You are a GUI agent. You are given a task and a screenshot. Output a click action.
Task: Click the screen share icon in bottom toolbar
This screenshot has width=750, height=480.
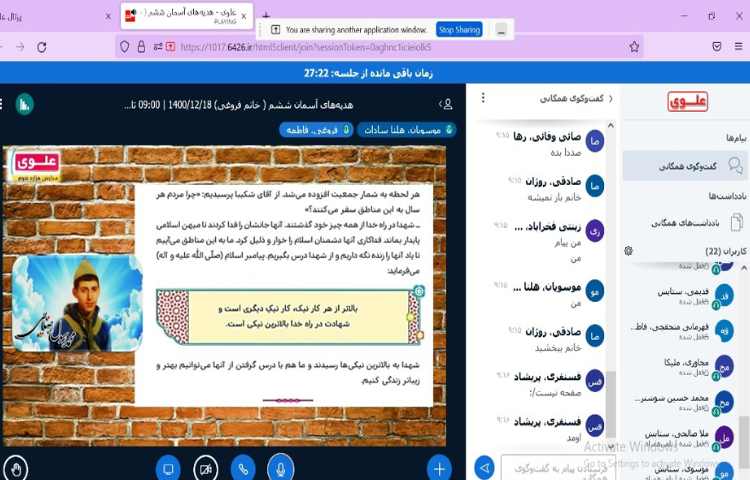[168, 469]
